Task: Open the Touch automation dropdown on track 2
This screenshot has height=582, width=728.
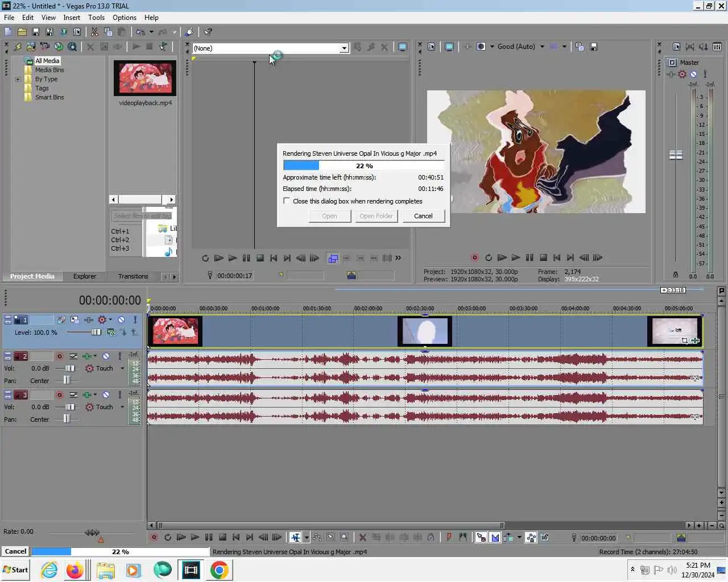Action: point(122,368)
